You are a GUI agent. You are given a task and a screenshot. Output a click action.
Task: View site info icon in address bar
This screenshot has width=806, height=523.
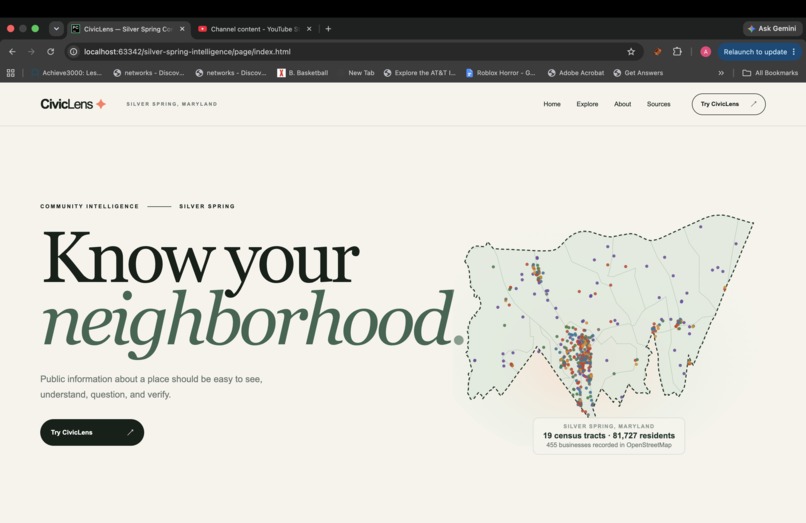pos(74,51)
